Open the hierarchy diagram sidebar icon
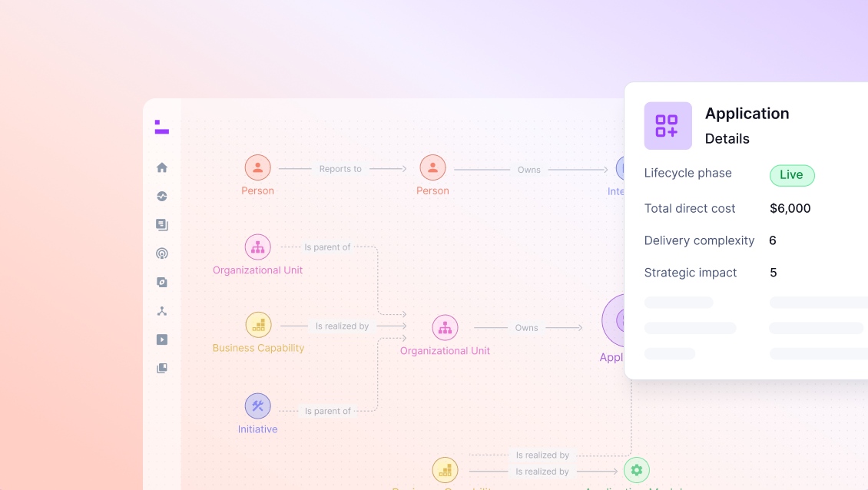 coord(161,311)
